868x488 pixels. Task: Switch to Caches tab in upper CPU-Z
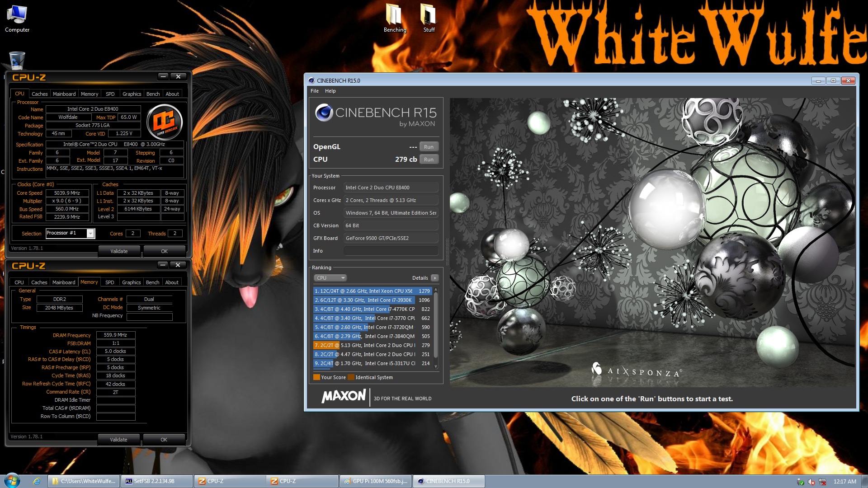click(39, 94)
